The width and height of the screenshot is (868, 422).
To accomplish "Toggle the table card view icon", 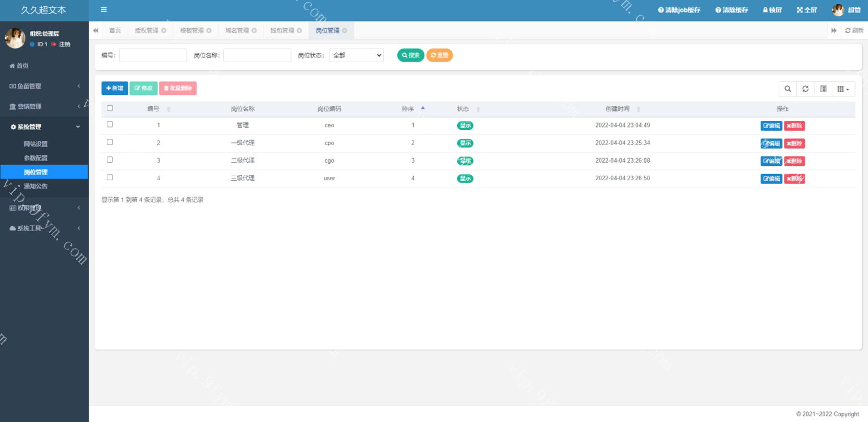I will click(823, 89).
